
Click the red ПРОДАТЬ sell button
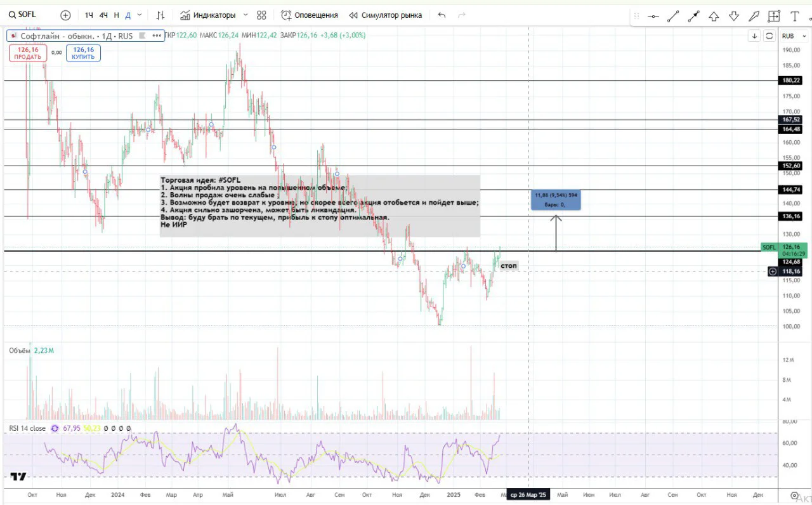(28, 53)
